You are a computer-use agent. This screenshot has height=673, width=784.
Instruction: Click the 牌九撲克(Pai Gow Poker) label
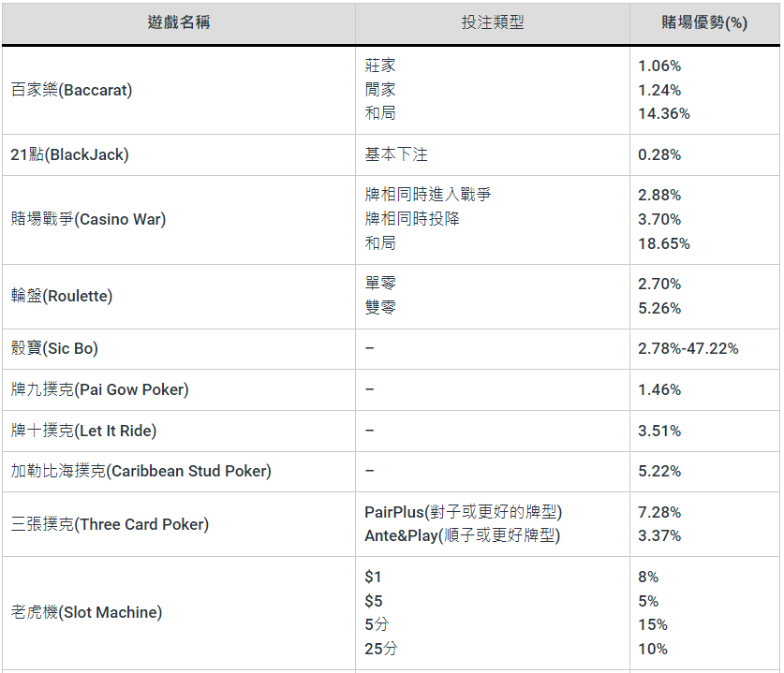[x=99, y=390]
